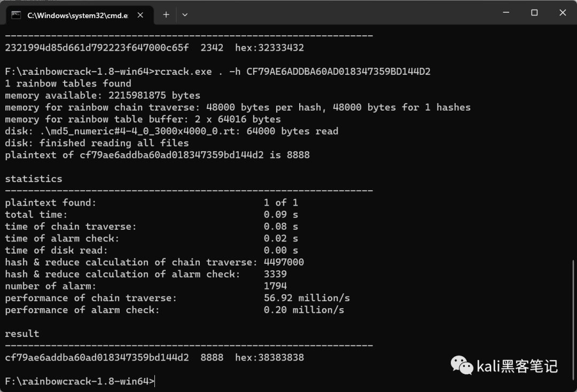
Task: Click the rcrack.exe command line text
Action: [x=217, y=72]
